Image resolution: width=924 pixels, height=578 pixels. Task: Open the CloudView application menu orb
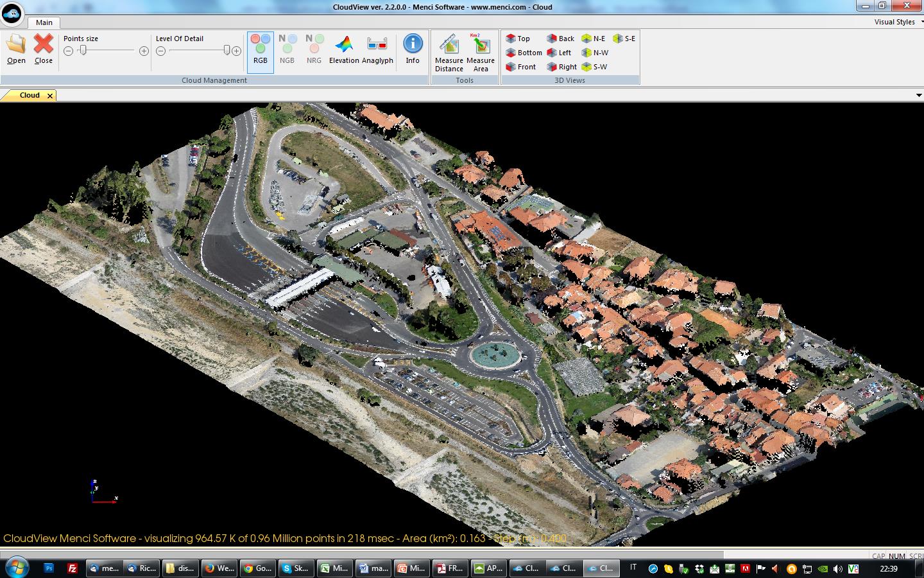12,13
